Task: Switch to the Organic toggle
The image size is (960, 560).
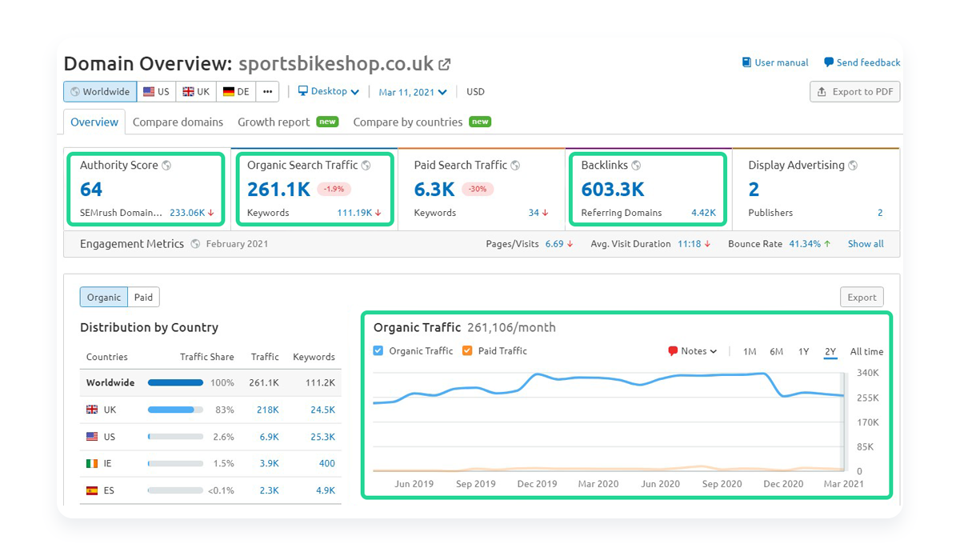Action: (x=104, y=297)
